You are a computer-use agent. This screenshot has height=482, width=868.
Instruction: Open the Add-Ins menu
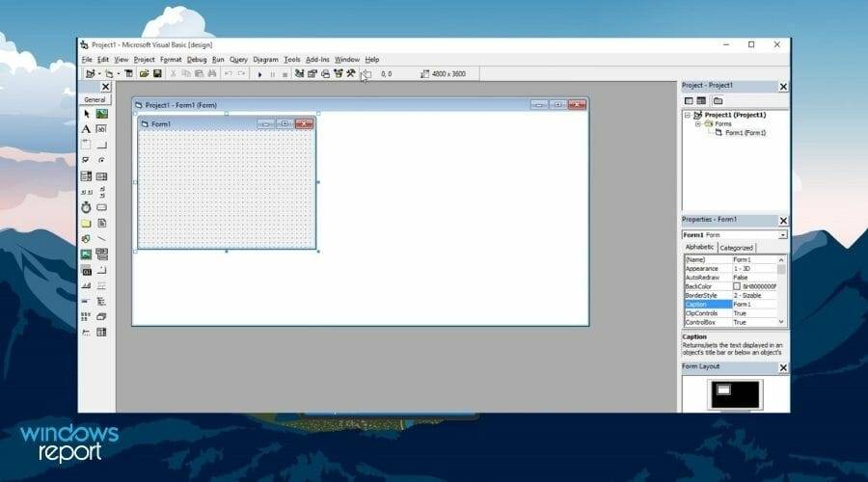click(x=317, y=59)
